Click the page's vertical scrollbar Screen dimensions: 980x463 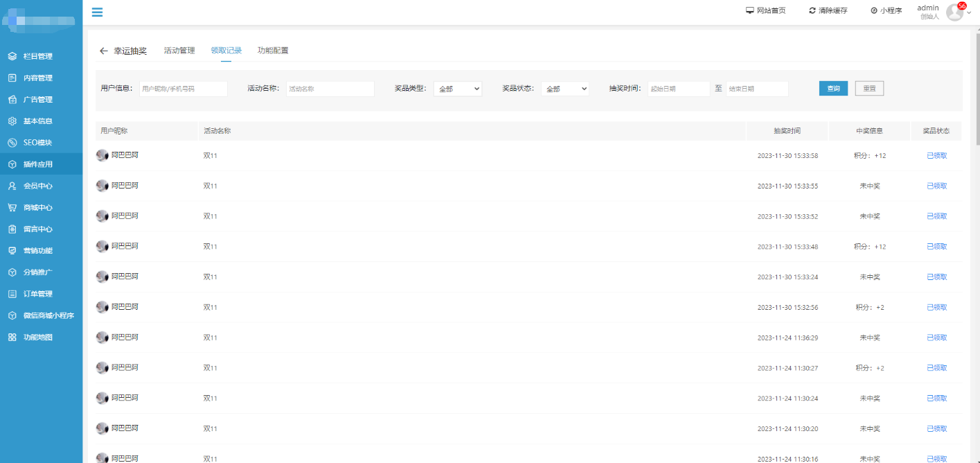click(977, 90)
